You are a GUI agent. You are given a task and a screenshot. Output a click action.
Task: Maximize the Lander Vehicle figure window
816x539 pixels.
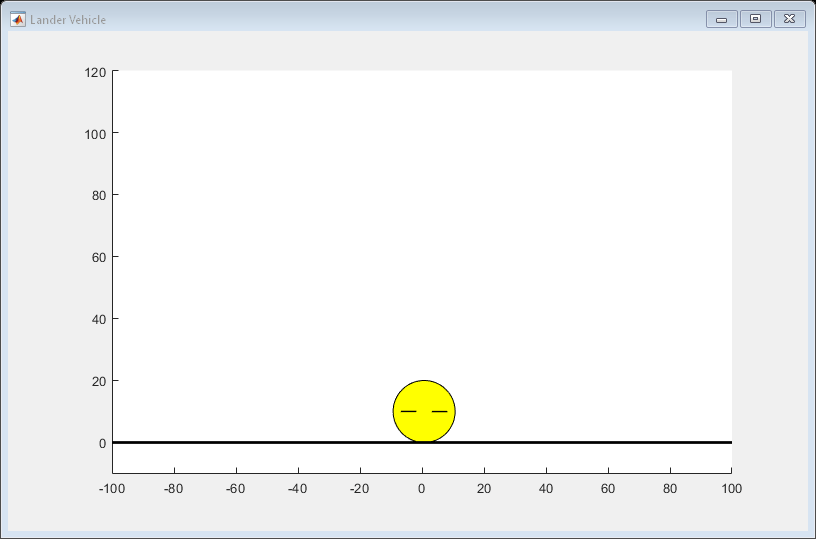[x=755, y=19]
